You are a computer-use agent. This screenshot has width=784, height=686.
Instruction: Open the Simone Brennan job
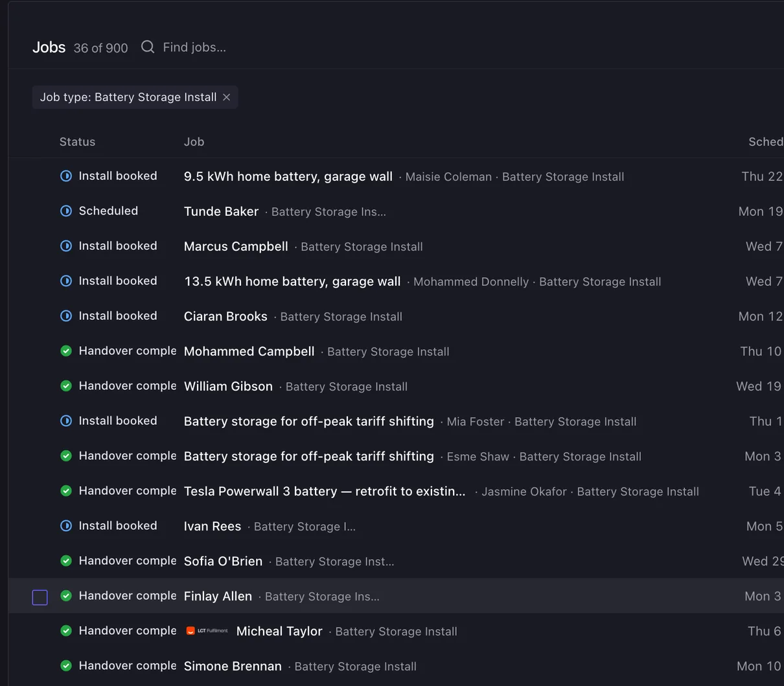pyautogui.click(x=233, y=667)
